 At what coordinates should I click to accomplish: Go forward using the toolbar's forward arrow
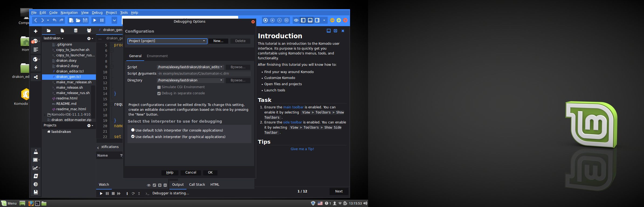[42, 20]
